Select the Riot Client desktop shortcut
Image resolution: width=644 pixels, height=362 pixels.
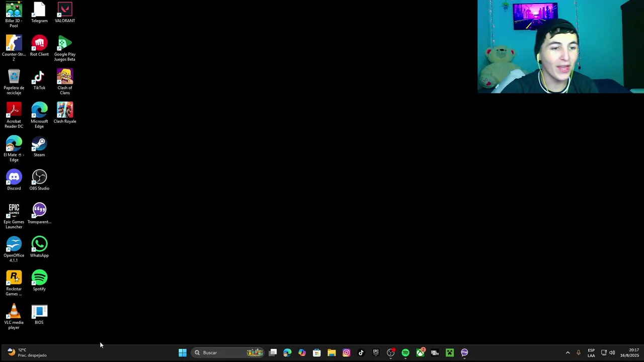click(x=39, y=46)
